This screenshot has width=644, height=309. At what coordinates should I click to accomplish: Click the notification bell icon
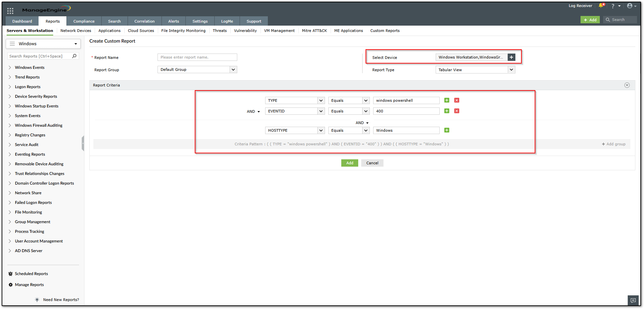click(x=601, y=6)
